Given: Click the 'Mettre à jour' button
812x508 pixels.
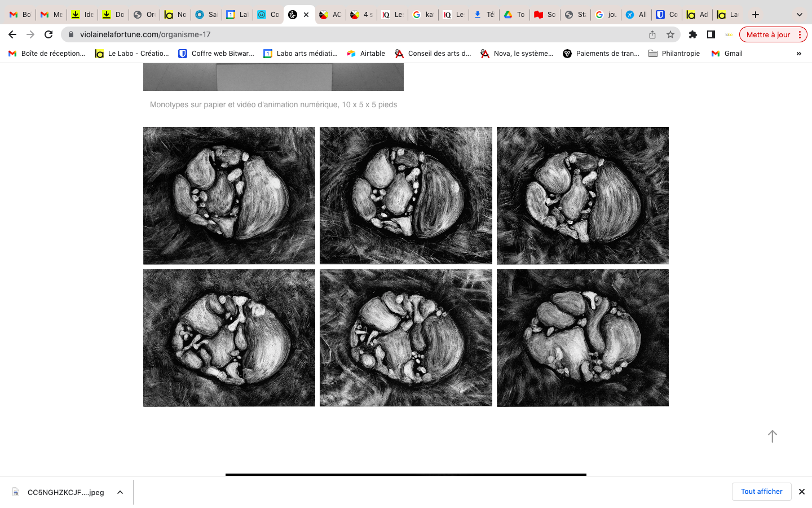Looking at the screenshot, I should tap(768, 34).
